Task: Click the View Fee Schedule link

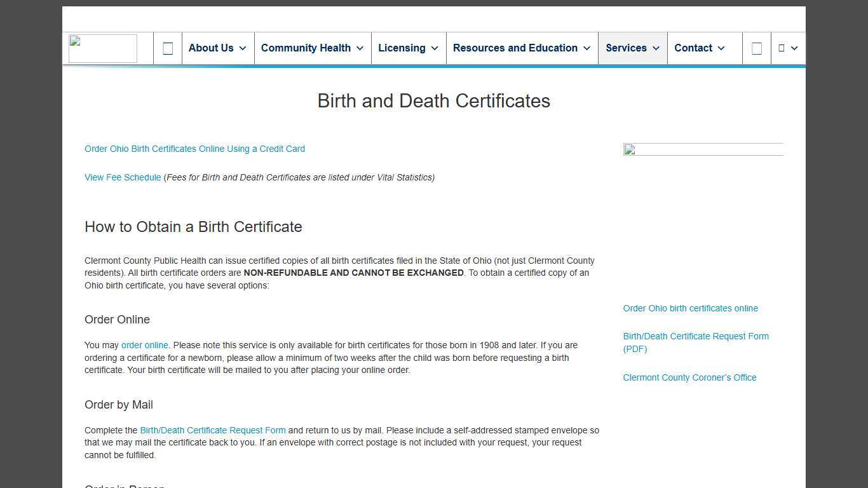Action: tap(123, 177)
